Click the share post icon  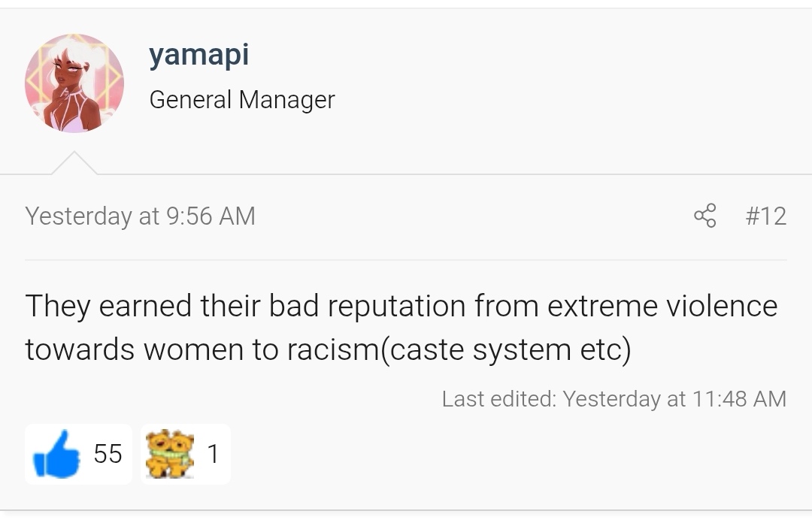(x=704, y=216)
